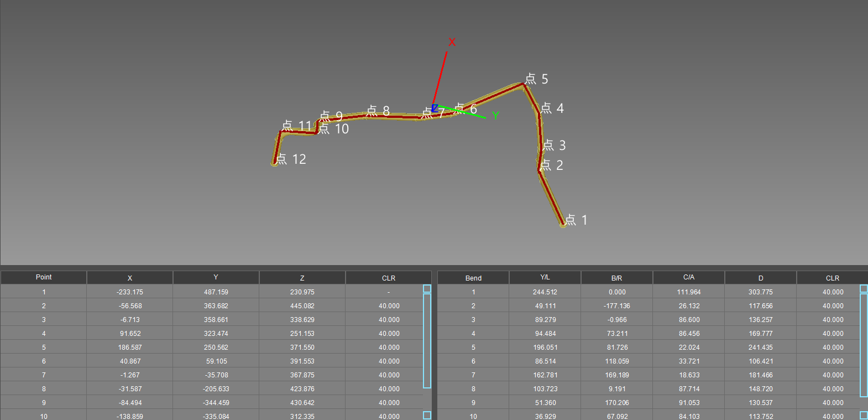Select the X cell containing -233.175

pyautogui.click(x=130, y=292)
